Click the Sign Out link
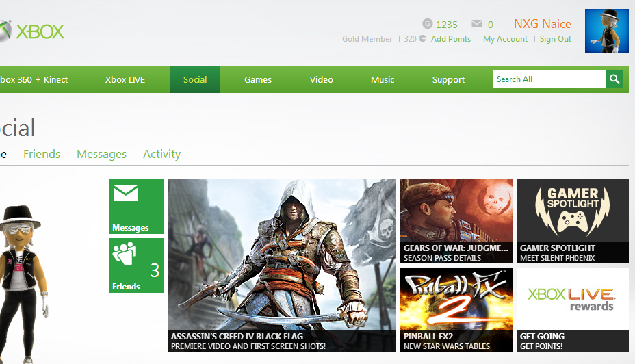This screenshot has height=364, width=635. point(555,39)
